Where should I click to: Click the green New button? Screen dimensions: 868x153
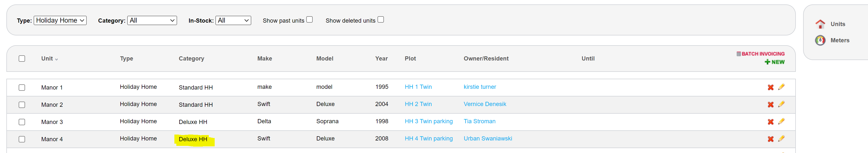(774, 62)
